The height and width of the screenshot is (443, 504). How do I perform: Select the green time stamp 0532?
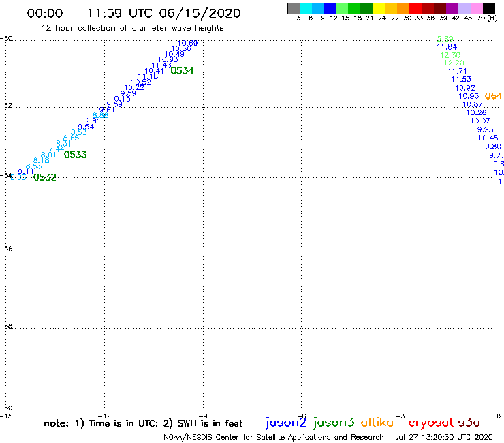click(x=45, y=177)
